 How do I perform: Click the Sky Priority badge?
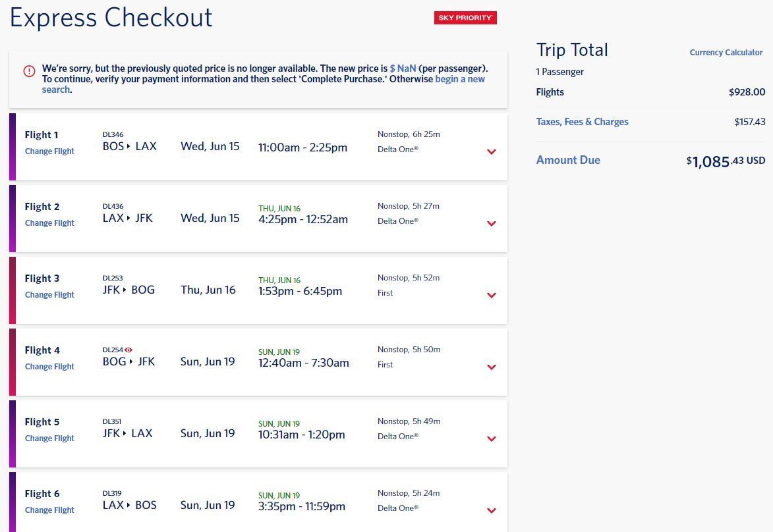coord(465,18)
